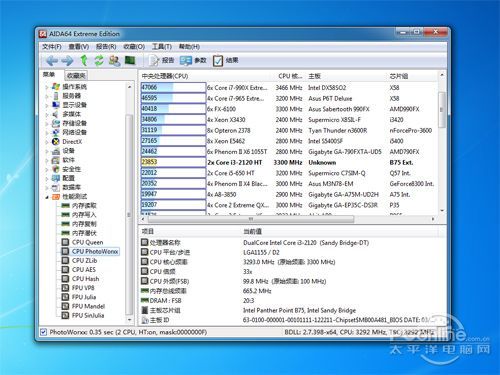Select the 安全性 tree item
This screenshot has width=500, height=375.
coord(71,169)
